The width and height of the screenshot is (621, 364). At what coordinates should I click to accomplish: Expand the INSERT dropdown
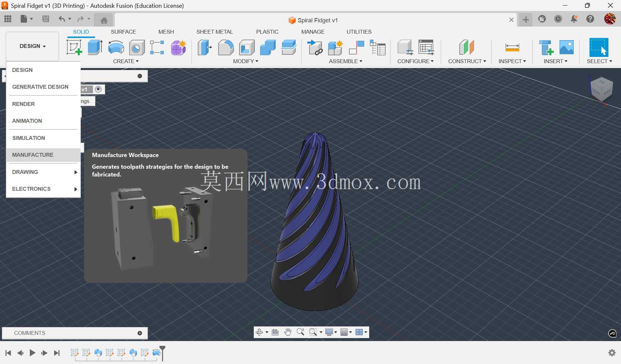coord(556,61)
